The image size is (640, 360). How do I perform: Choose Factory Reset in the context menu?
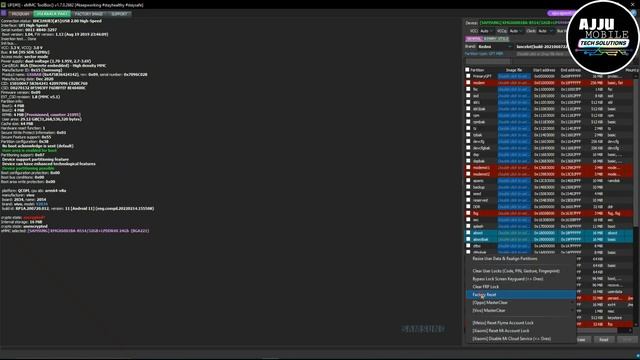pyautogui.click(x=521, y=295)
